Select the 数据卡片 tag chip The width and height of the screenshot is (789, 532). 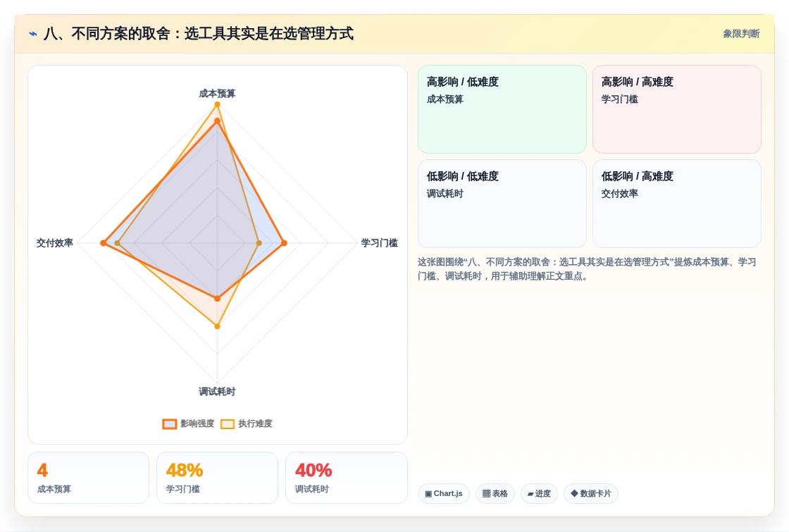click(591, 494)
